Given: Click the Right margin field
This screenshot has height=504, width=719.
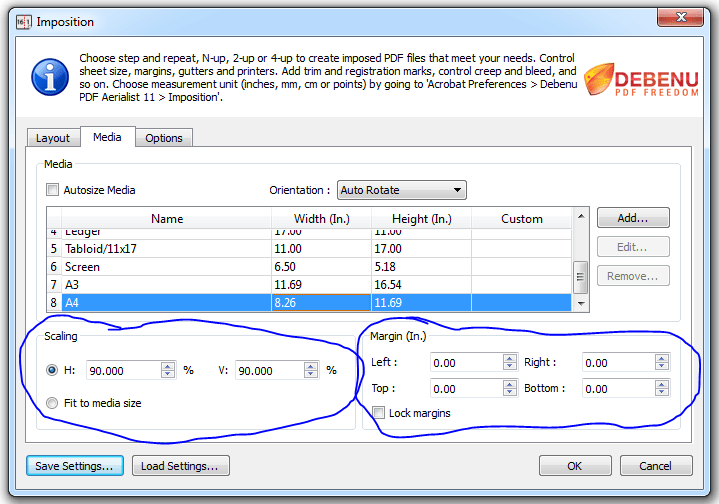Looking at the screenshot, I should tap(619, 363).
